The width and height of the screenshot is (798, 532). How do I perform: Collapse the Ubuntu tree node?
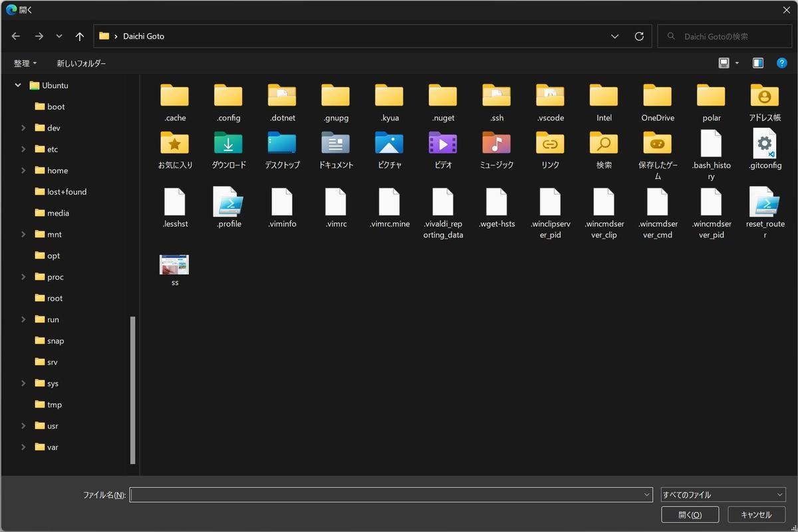pyautogui.click(x=18, y=85)
